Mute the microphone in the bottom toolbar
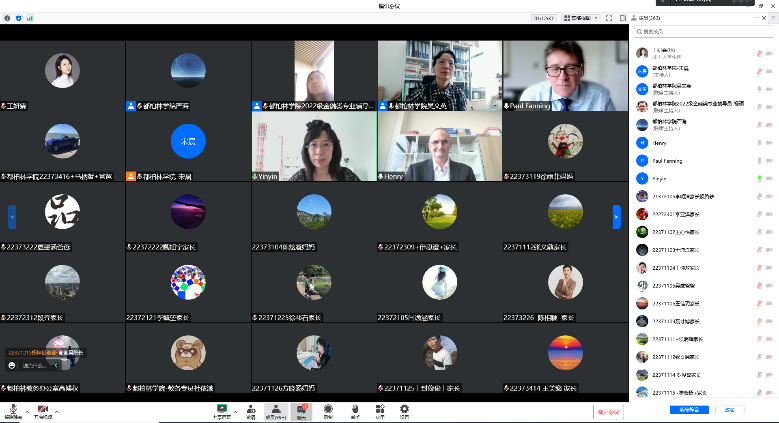 14,409
